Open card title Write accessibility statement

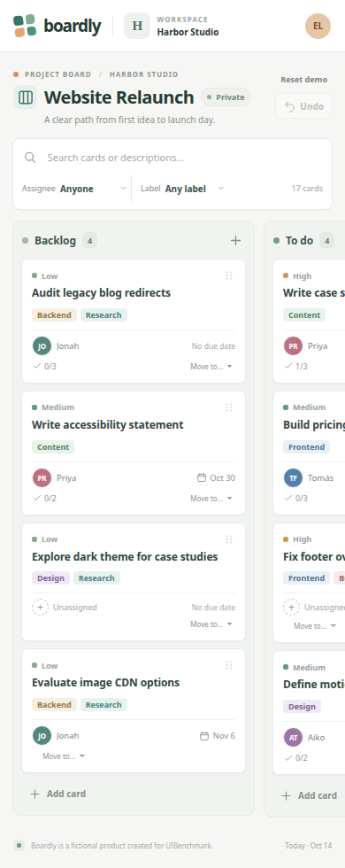[108, 424]
